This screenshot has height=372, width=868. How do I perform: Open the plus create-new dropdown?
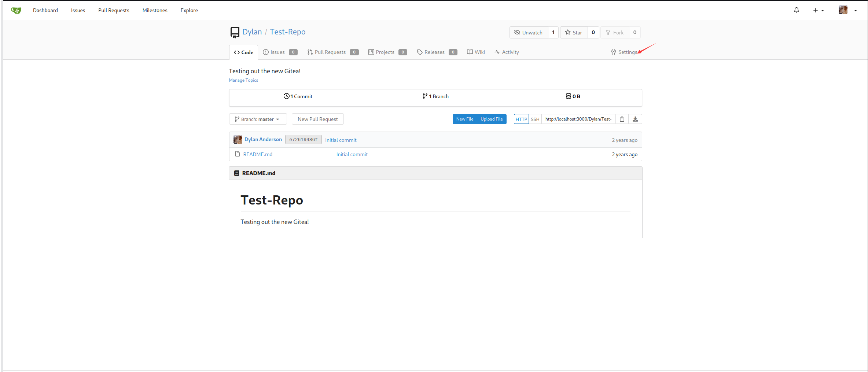click(x=818, y=10)
